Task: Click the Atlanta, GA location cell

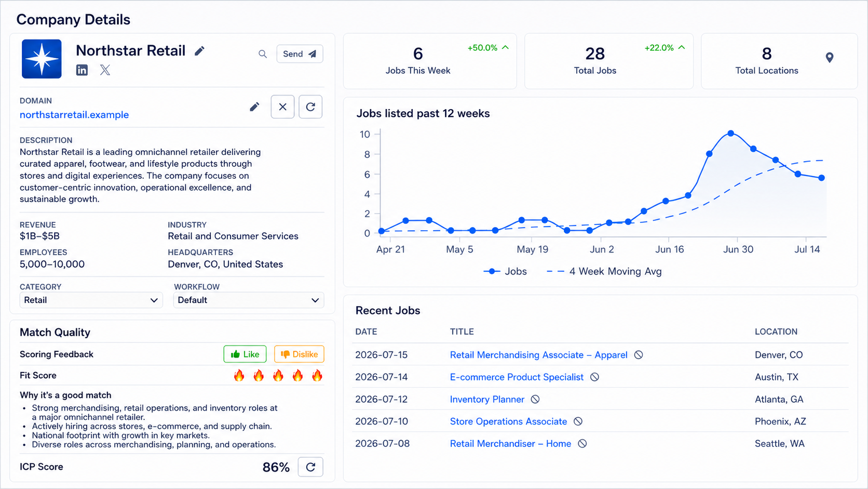Action: pos(779,400)
